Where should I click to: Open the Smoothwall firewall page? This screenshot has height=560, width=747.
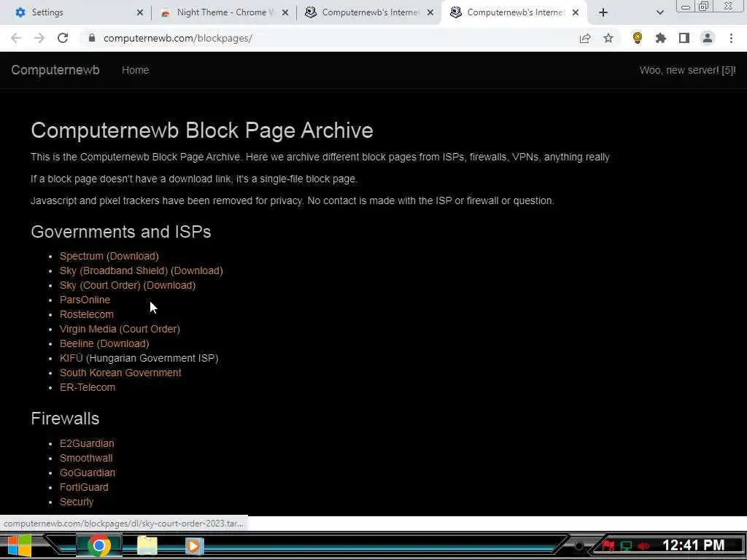coord(86,458)
